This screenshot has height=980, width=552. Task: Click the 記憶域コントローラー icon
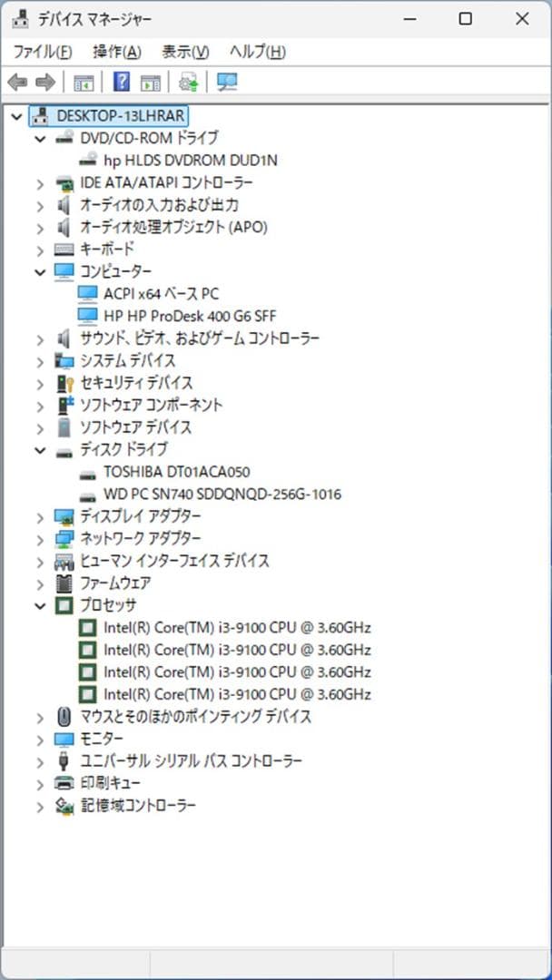pos(64,806)
